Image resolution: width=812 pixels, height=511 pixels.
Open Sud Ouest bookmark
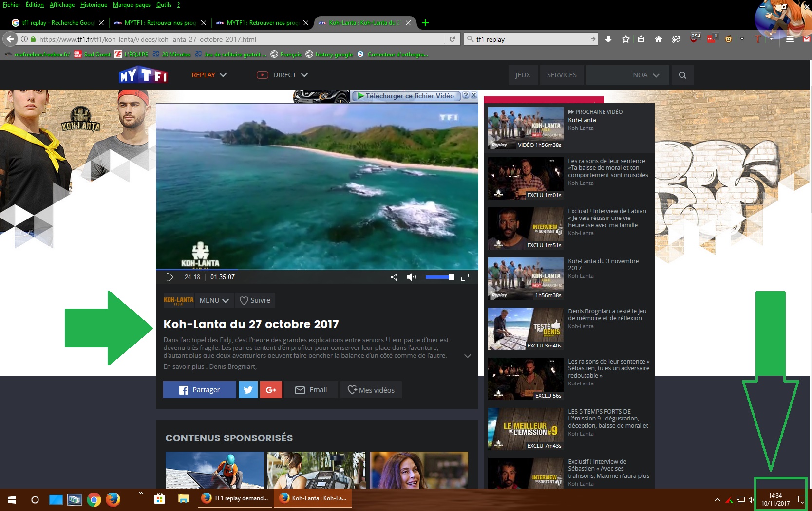(92, 54)
